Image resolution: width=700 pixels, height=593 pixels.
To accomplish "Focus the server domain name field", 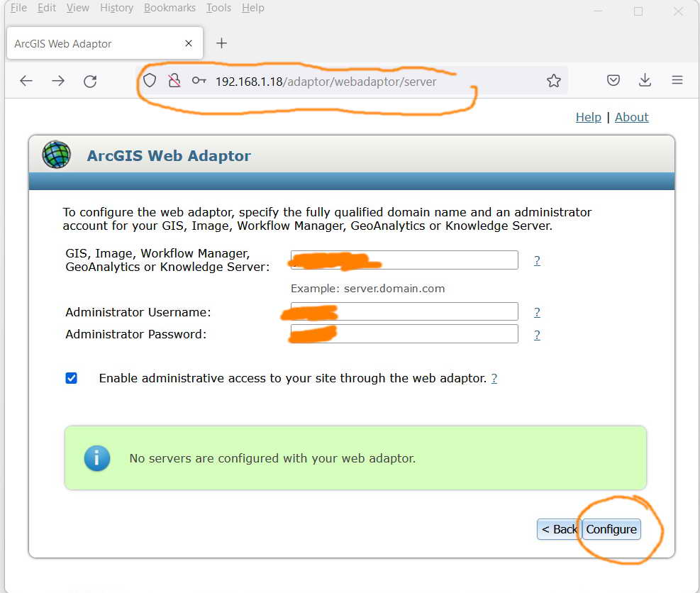I will 404,260.
